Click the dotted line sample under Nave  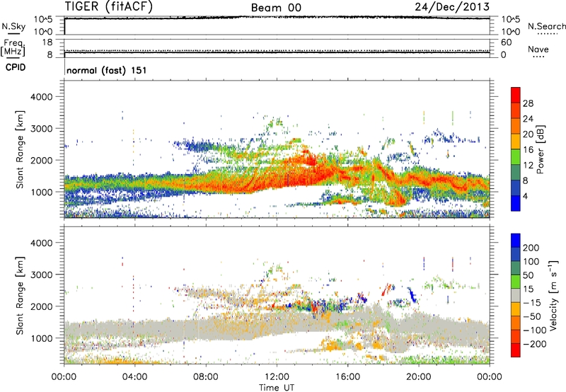pyautogui.click(x=538, y=57)
